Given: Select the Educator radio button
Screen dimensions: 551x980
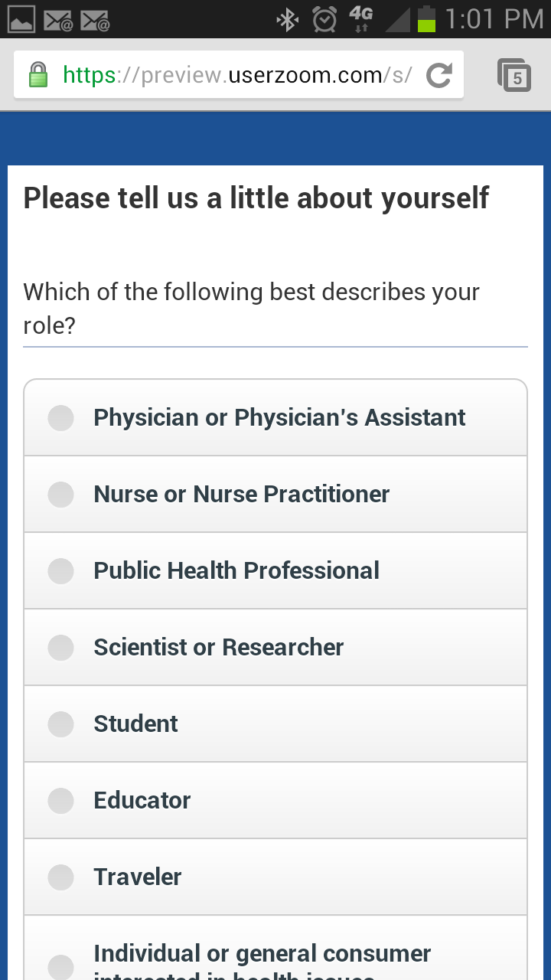Looking at the screenshot, I should (x=61, y=801).
